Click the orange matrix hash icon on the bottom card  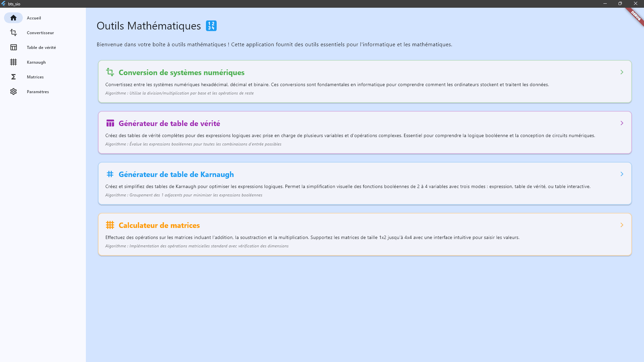[110, 225]
